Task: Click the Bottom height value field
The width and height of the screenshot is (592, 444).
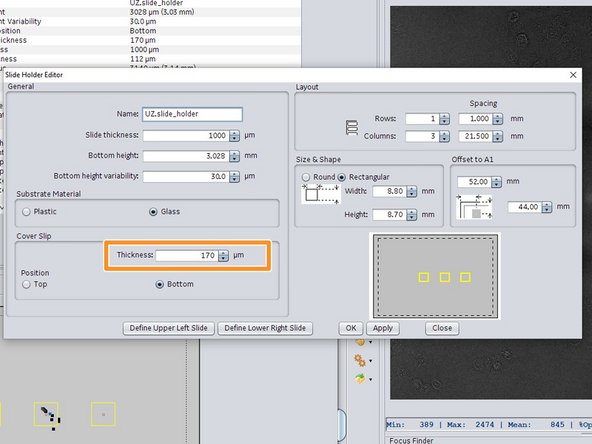Action: [x=186, y=156]
